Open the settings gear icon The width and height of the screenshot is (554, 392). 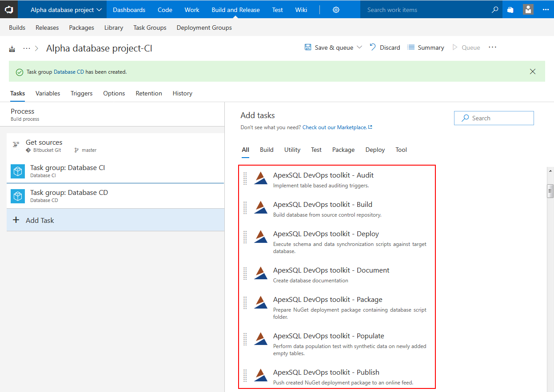pyautogui.click(x=336, y=10)
